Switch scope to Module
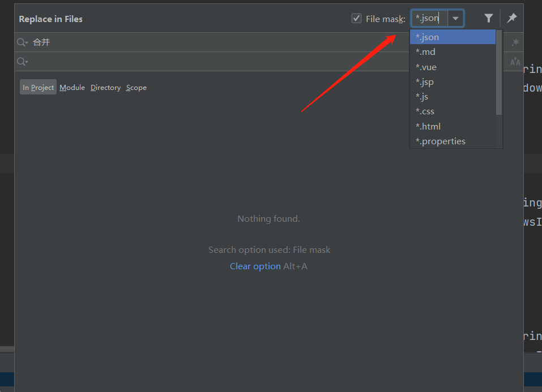The width and height of the screenshot is (542, 392). click(x=72, y=87)
